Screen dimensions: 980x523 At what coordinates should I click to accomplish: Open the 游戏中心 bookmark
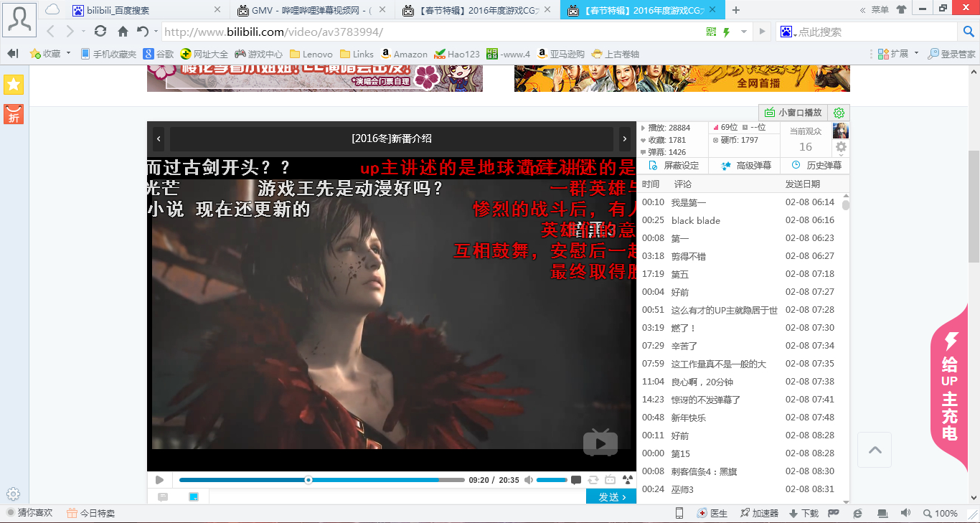pyautogui.click(x=259, y=54)
